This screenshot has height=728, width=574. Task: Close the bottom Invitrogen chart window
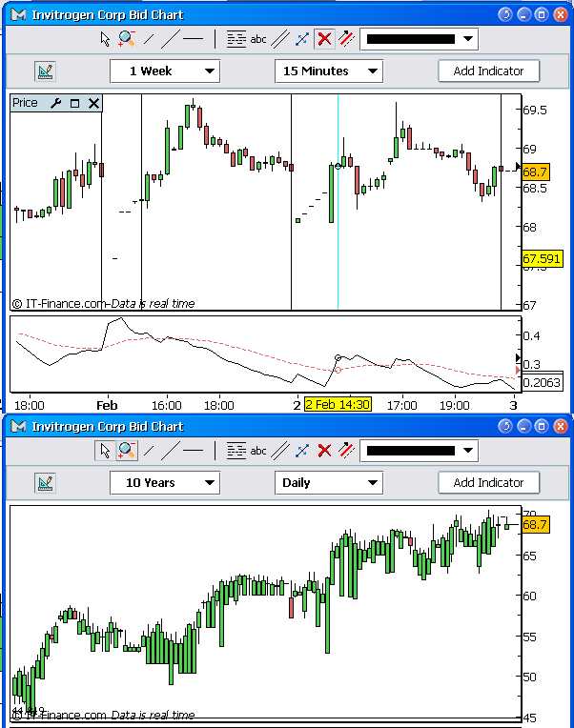(561, 426)
